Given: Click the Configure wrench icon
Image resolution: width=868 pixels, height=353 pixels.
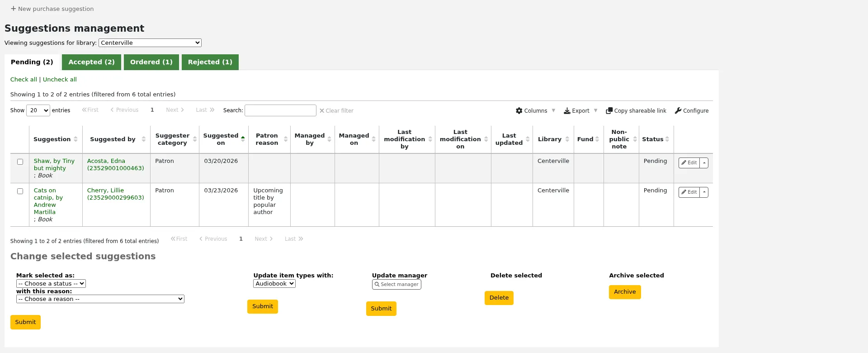Looking at the screenshot, I should coord(678,110).
